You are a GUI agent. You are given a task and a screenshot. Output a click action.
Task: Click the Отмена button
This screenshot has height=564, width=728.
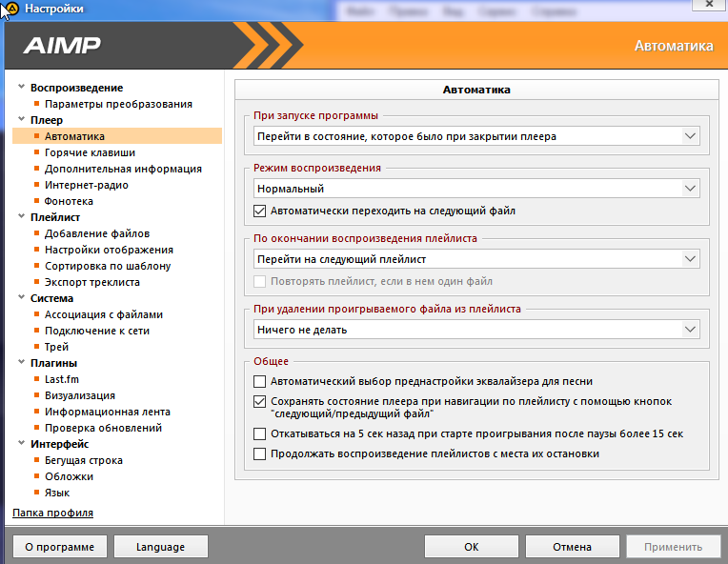coord(572,547)
